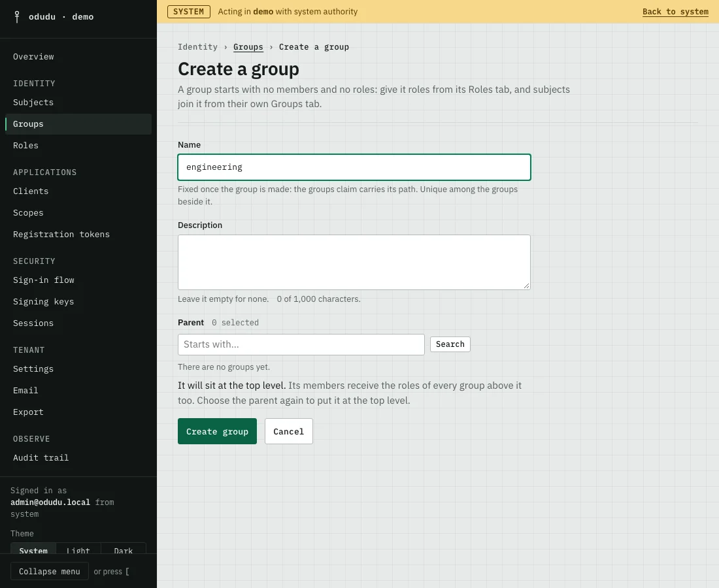Go to Sign-in flow settings

(78, 280)
